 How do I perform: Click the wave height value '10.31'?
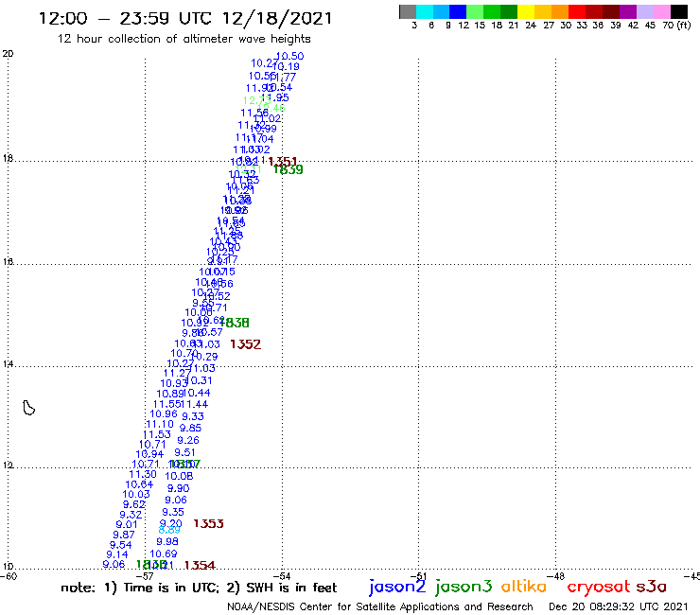[x=199, y=380]
